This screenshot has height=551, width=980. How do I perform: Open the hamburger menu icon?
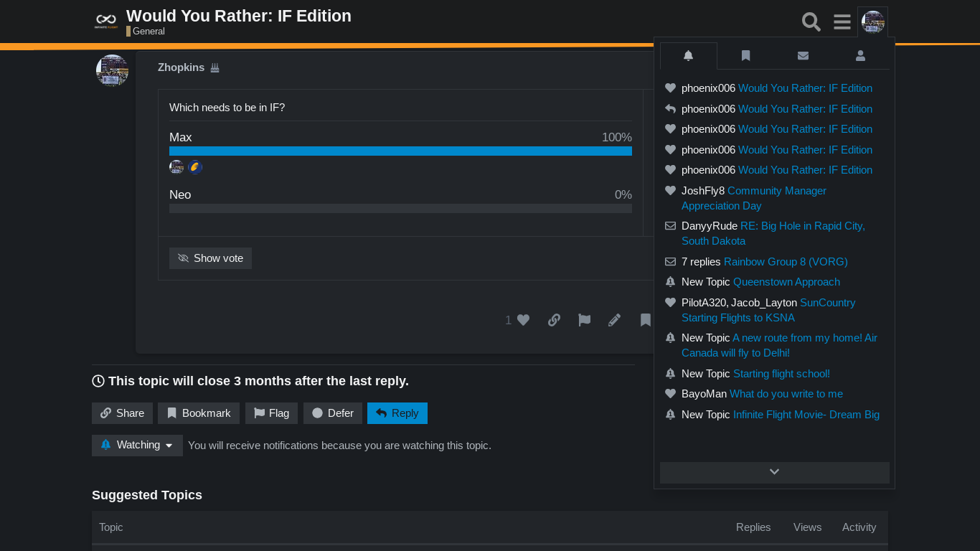pyautogui.click(x=842, y=22)
